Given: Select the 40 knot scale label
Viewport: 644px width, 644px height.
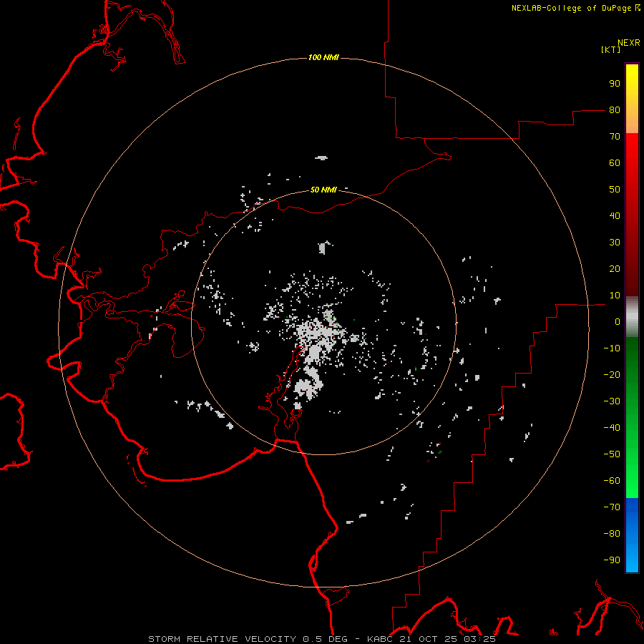Looking at the screenshot, I should (615, 216).
